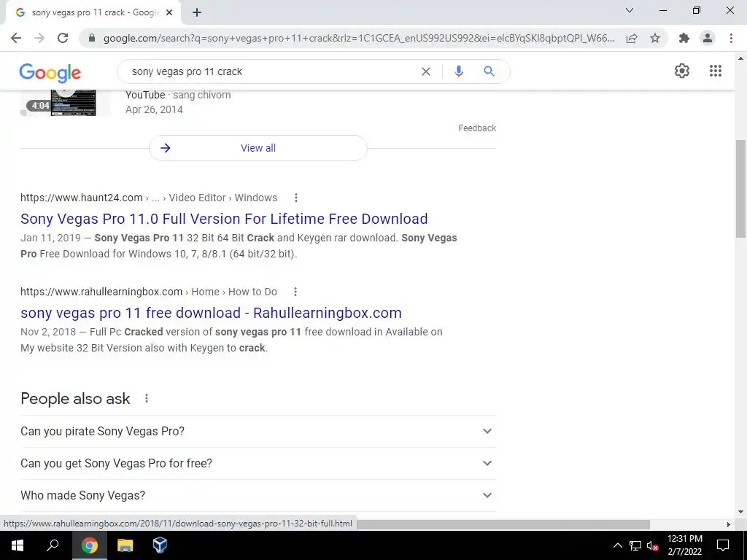
Task: Start voice search with microphone icon
Action: click(x=458, y=71)
